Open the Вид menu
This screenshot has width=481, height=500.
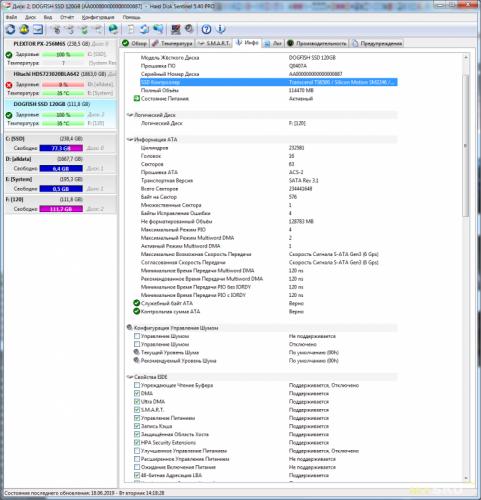point(48,17)
